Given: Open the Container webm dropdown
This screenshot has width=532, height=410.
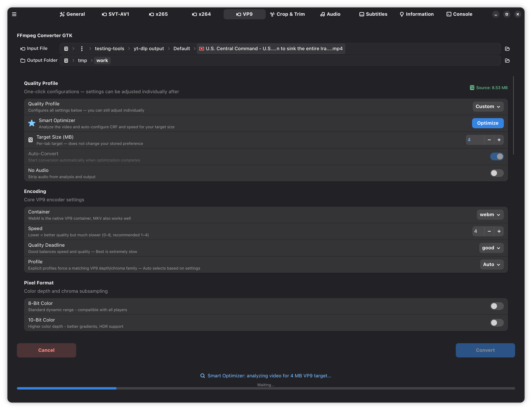Looking at the screenshot, I should coord(490,215).
